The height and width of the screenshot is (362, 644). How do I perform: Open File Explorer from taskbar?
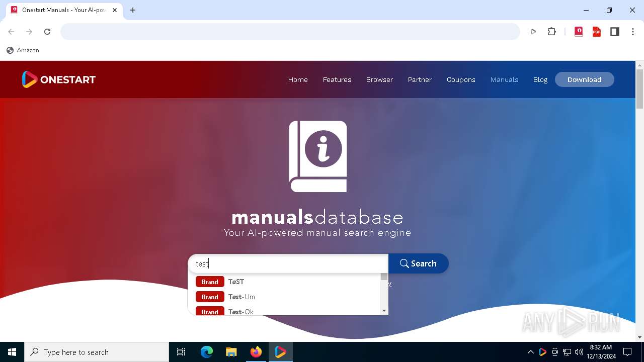tap(231, 352)
